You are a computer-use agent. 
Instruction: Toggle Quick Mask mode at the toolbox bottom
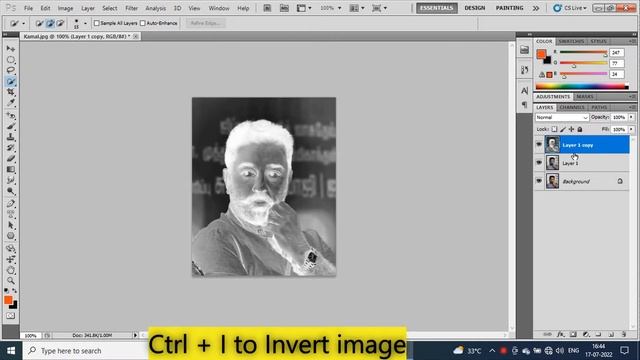click(11, 316)
